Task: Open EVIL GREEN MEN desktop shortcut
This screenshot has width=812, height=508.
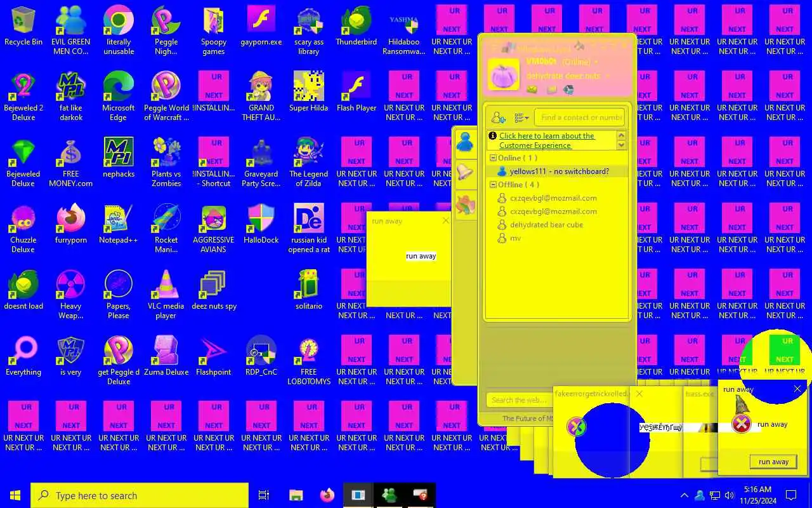Action: point(70,30)
